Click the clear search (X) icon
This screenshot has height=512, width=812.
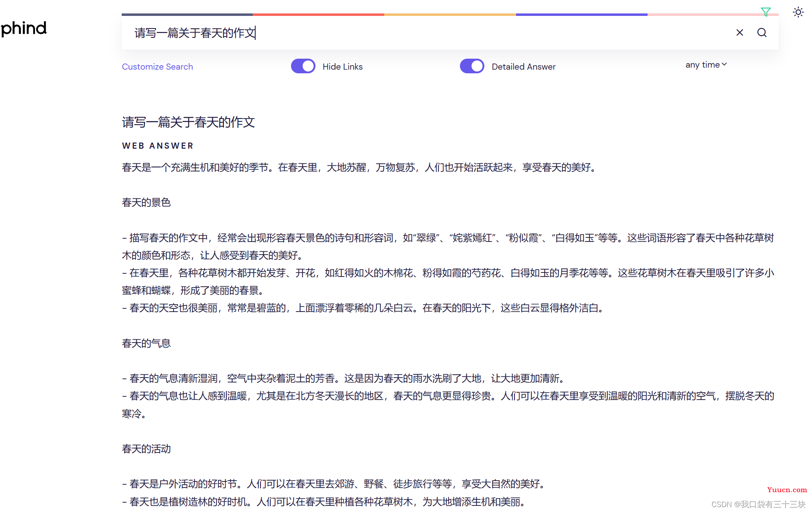point(740,32)
